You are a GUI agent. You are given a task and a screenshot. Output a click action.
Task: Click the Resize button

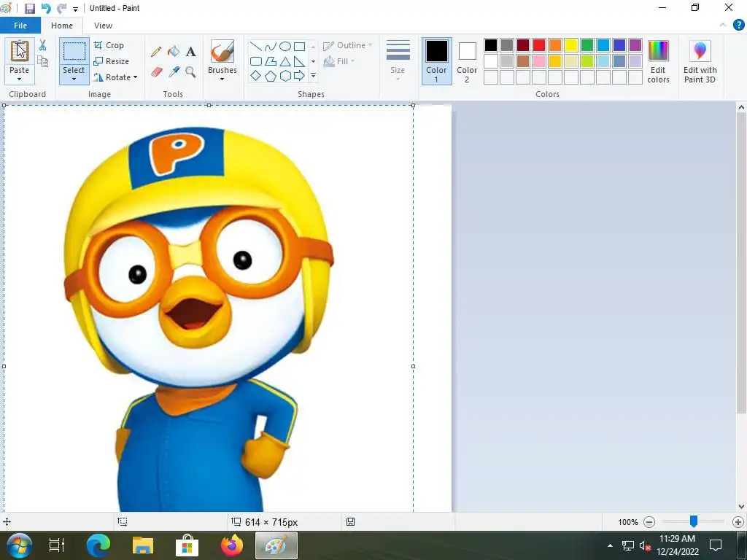[x=112, y=61]
